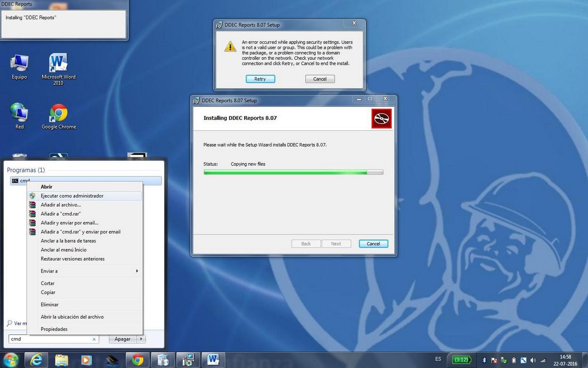This screenshot has height=368, width=588.
Task: Select Anclar a la barra de tareas
Action: point(85,241)
